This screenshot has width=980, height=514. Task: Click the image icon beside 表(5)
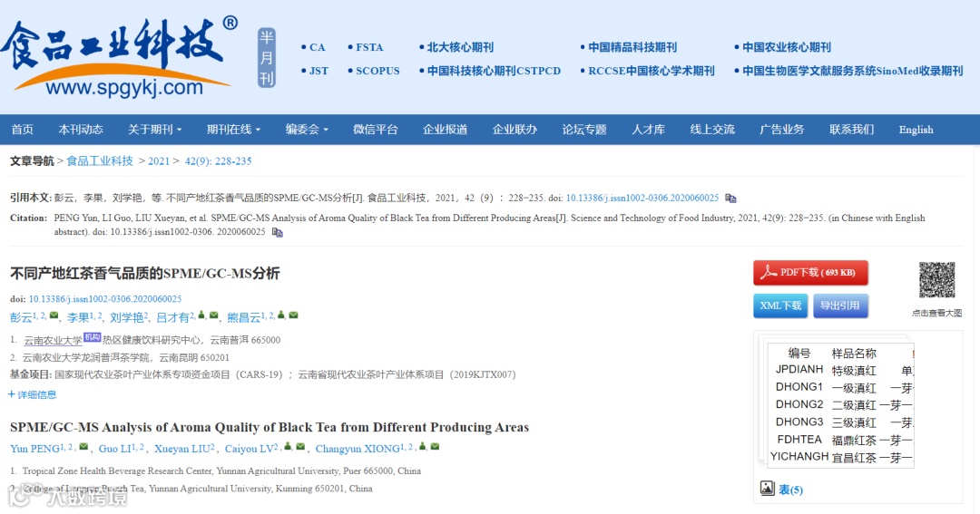(x=767, y=489)
